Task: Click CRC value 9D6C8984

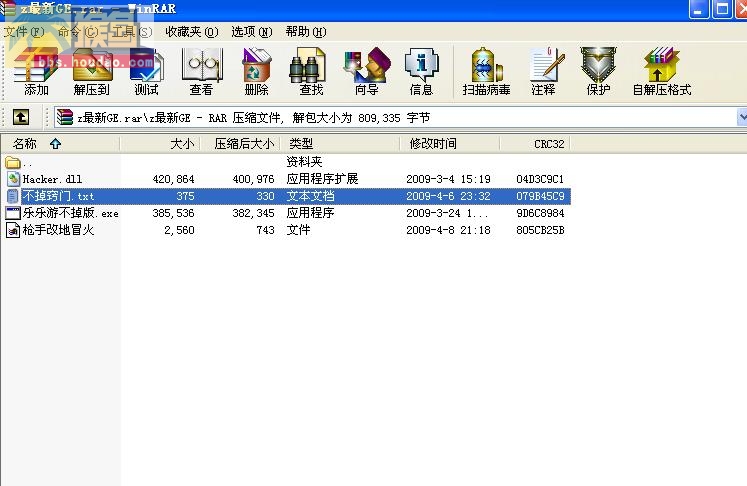Action: (x=540, y=213)
